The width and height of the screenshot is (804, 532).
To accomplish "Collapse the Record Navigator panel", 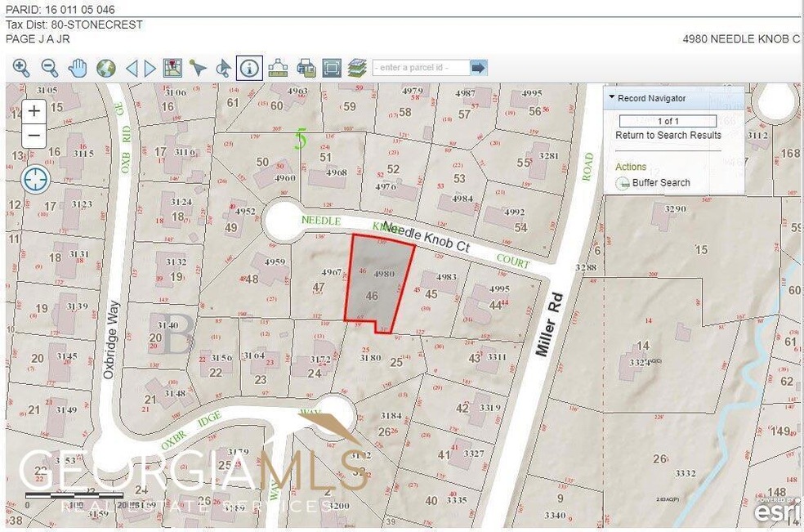I will 612,98.
